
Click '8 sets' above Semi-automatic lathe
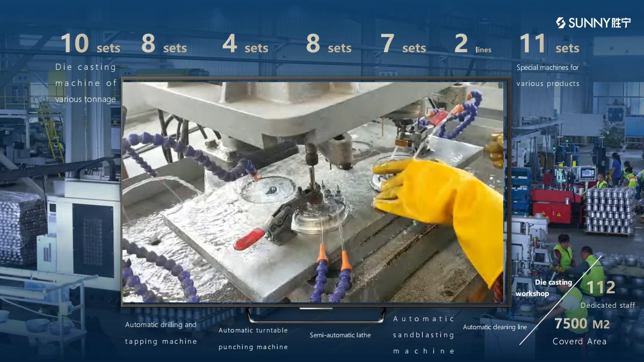pos(329,44)
